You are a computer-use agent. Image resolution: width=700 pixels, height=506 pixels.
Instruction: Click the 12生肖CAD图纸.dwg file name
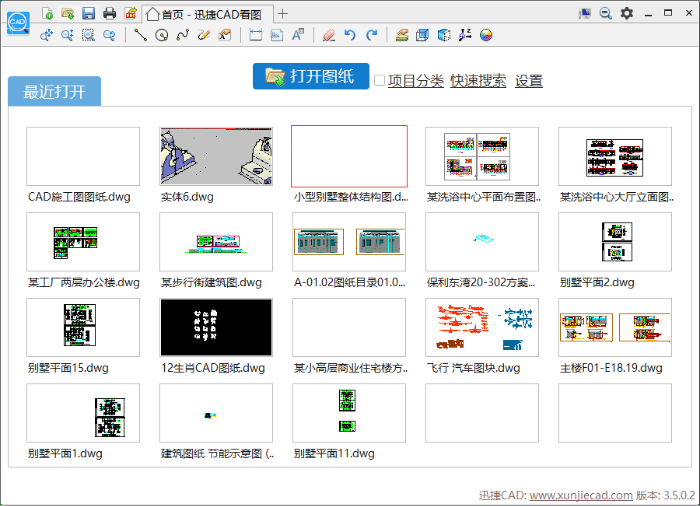213,368
